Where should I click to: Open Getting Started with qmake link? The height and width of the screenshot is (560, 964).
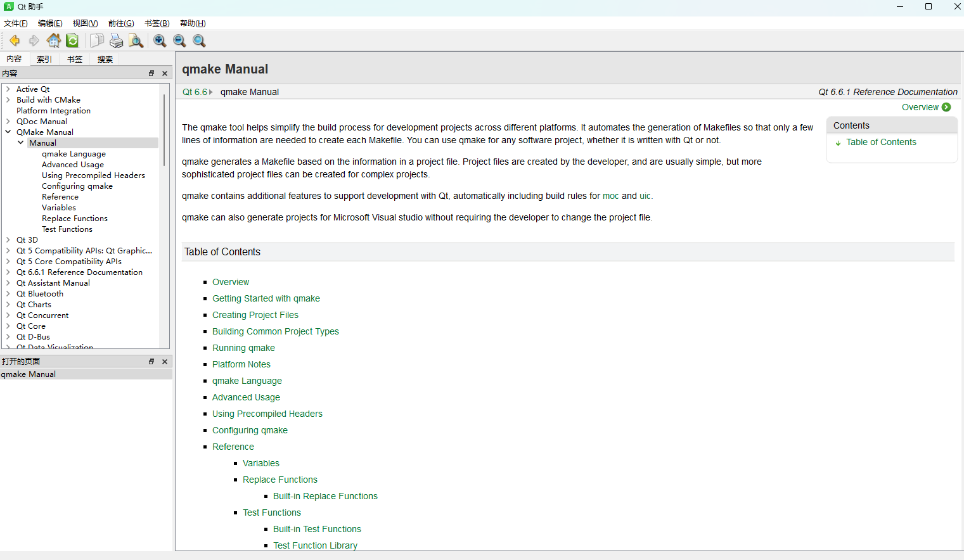(266, 298)
